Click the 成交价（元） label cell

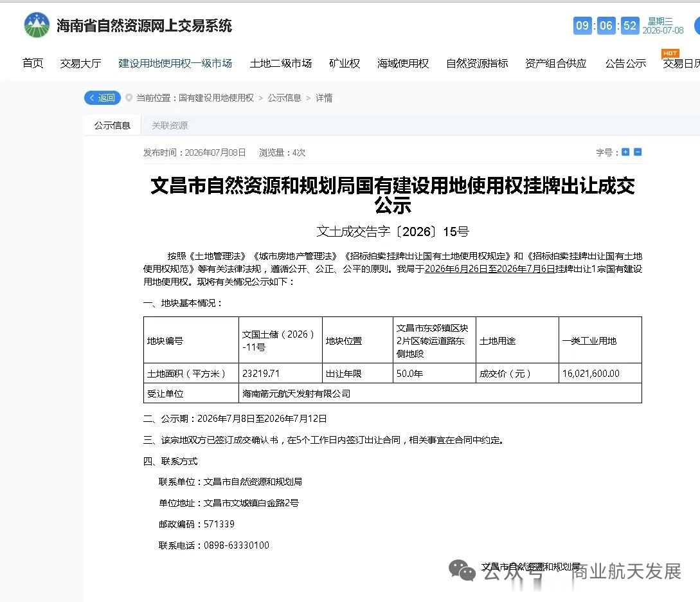point(517,373)
